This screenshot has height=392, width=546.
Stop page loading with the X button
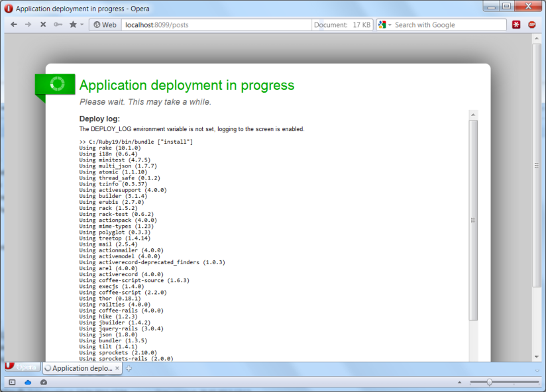click(x=43, y=24)
